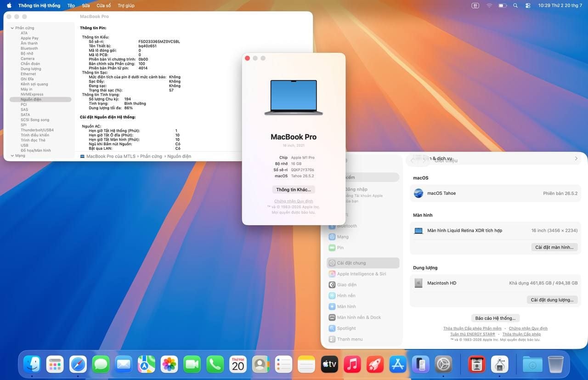Open the Calendar icon showing 20

238,364
